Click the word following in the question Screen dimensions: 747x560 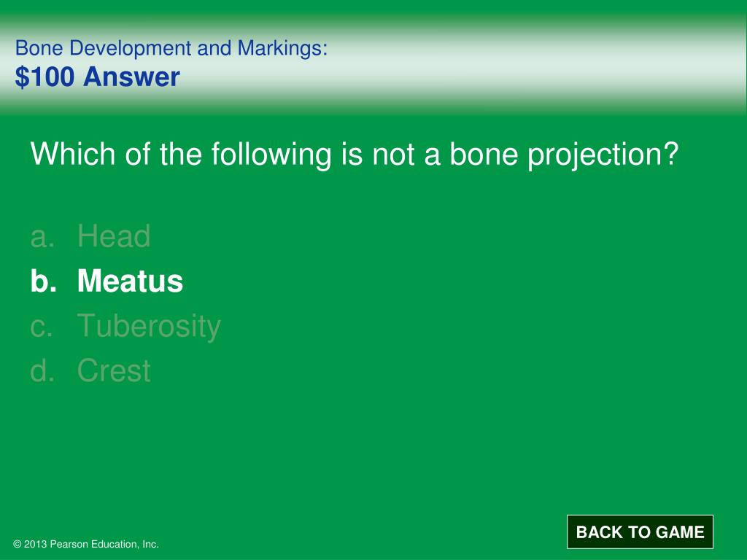click(271, 155)
